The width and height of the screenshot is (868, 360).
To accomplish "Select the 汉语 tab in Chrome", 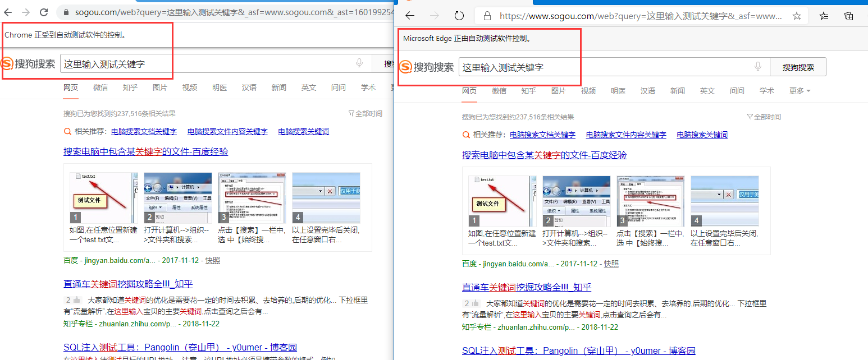I will pos(249,87).
